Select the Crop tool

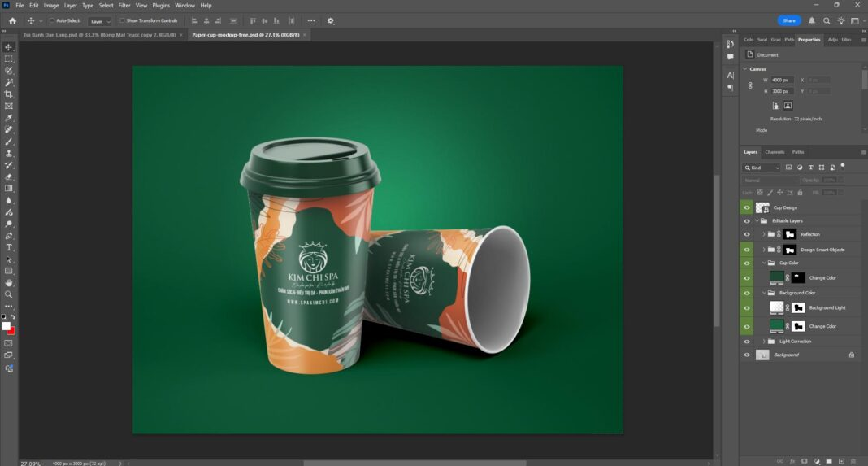pyautogui.click(x=8, y=94)
